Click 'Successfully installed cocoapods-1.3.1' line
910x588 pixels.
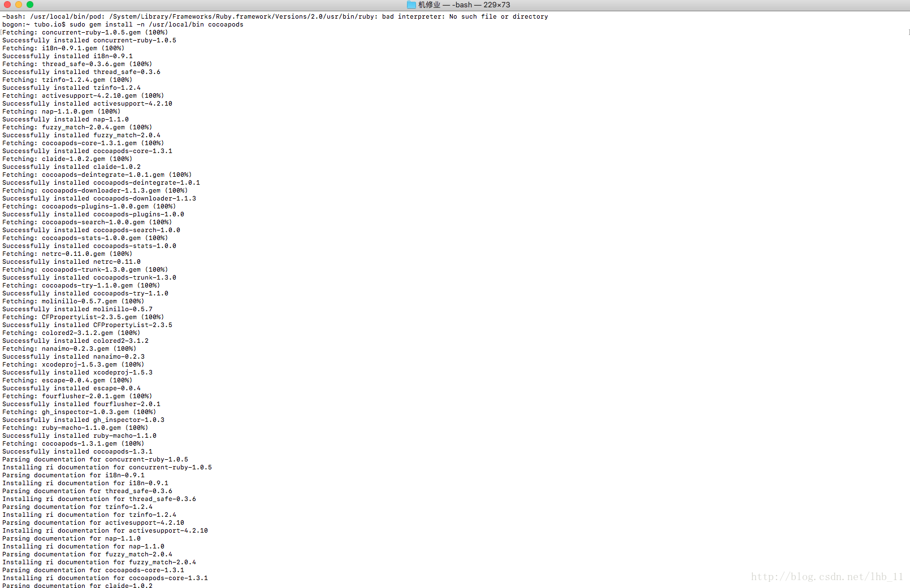click(x=77, y=451)
